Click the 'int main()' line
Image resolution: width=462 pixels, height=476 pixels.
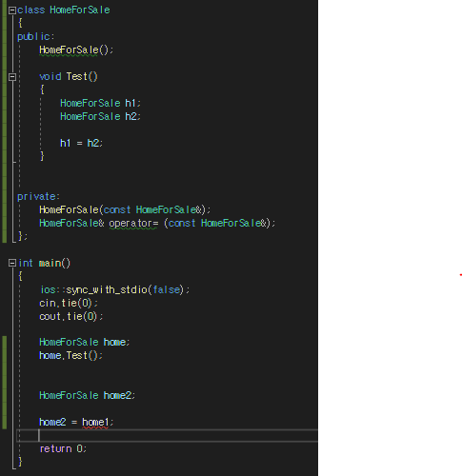[44, 263]
